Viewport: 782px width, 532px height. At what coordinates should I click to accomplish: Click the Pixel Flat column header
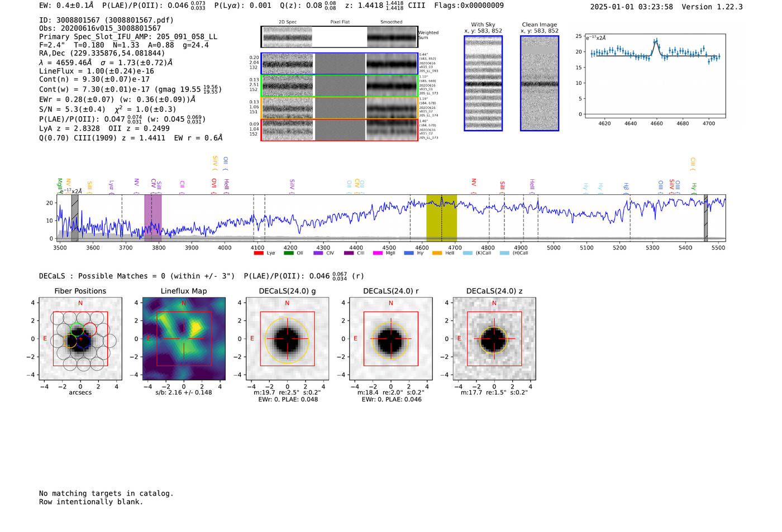coord(340,22)
